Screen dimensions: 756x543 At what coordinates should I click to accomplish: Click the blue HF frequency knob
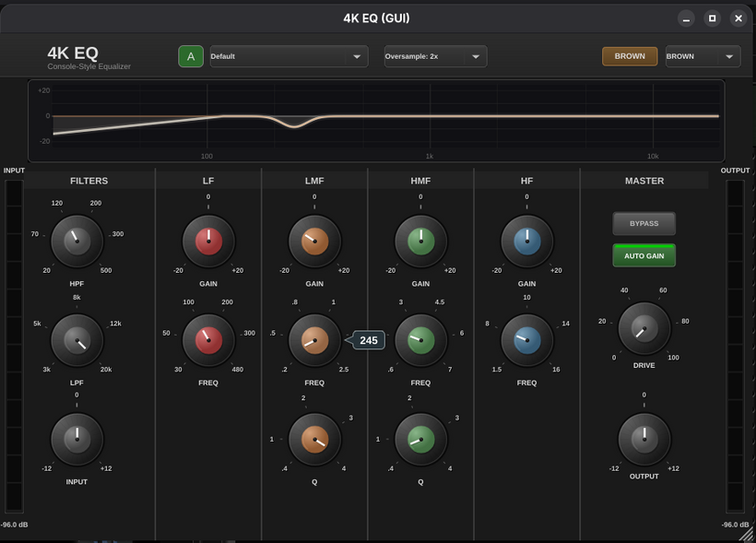pos(526,340)
